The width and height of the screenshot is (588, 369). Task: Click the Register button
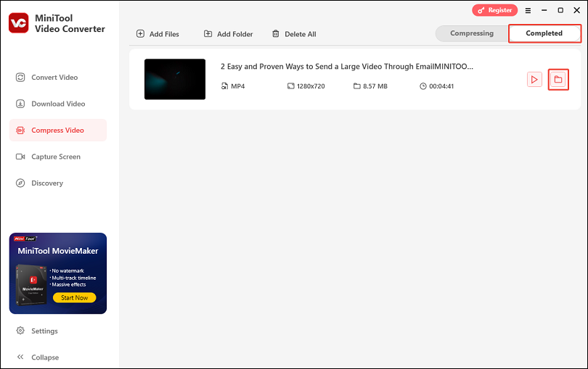pos(494,10)
